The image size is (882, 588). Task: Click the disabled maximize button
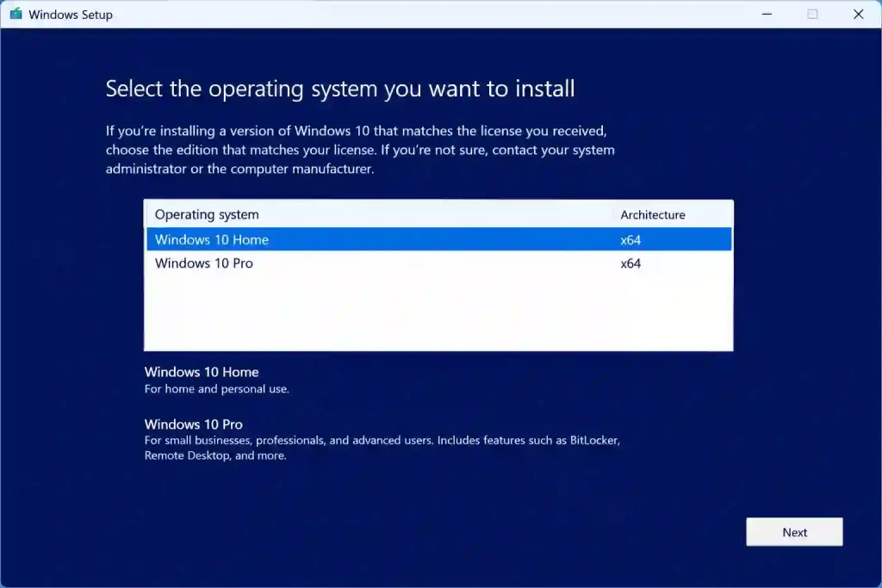(812, 14)
